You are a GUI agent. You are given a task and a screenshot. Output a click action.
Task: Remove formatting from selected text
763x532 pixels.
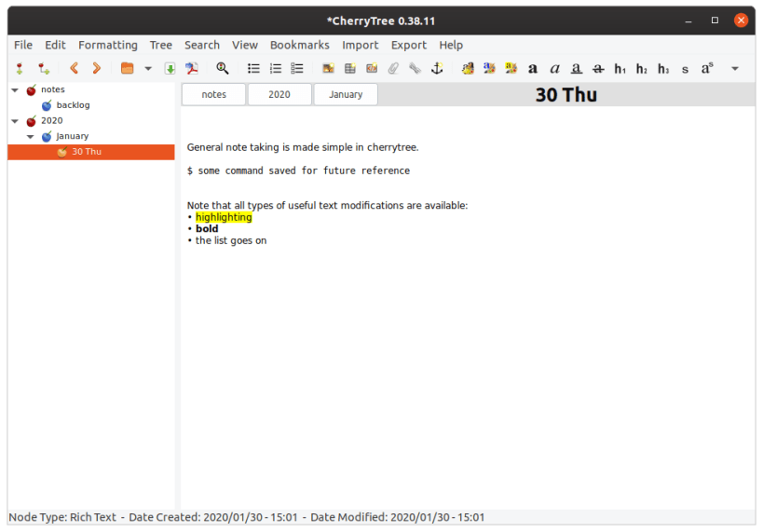[x=468, y=69]
